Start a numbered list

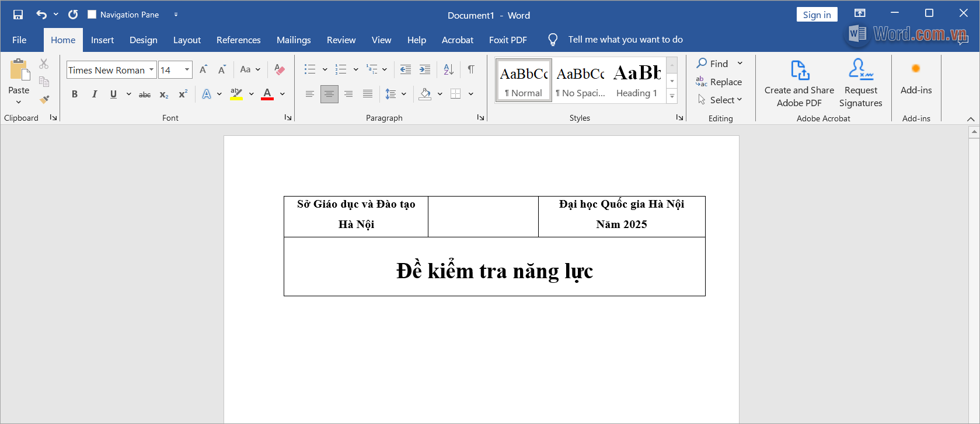pos(341,70)
